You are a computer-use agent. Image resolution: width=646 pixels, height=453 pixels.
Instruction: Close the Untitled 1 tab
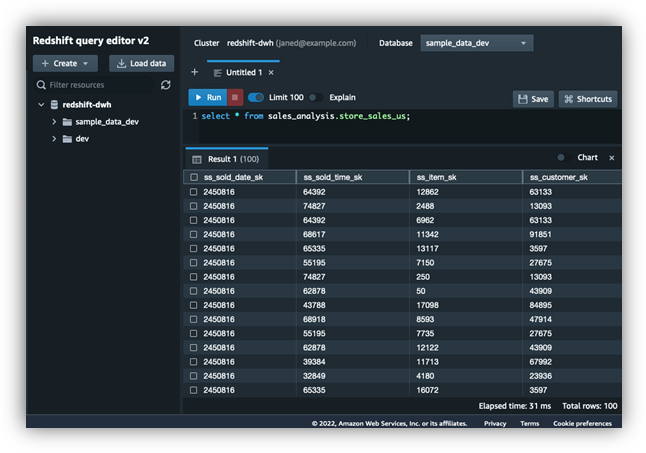[x=271, y=72]
